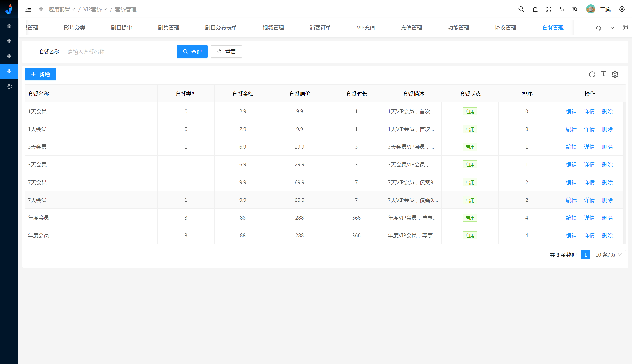Open tab actions chevron dropdown
Viewport: 632px width, 364px height.
[612, 28]
